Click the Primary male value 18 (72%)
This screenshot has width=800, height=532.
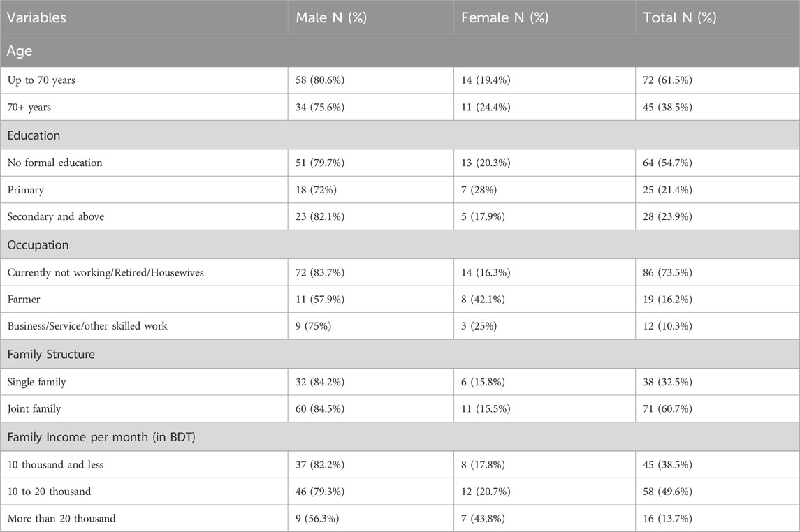coord(318,190)
